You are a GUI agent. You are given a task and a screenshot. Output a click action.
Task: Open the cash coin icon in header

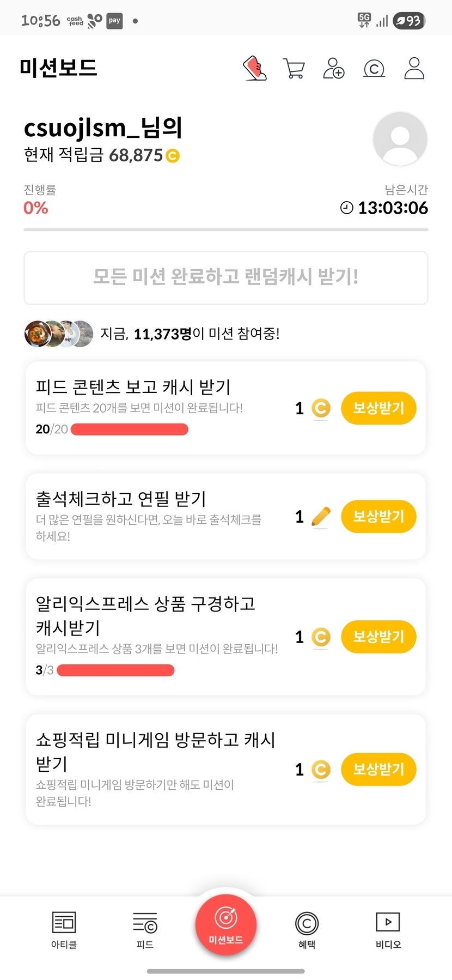[374, 69]
